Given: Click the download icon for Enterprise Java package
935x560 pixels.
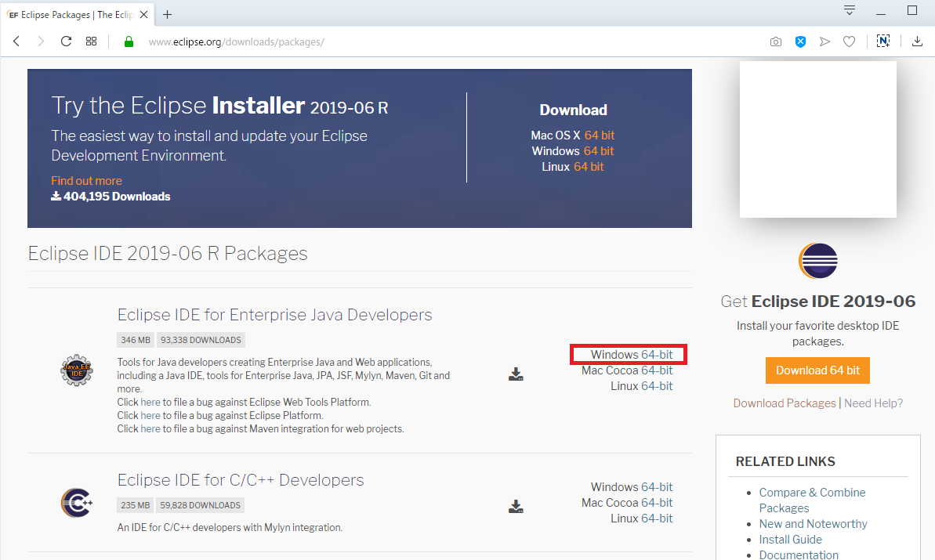Looking at the screenshot, I should point(516,374).
